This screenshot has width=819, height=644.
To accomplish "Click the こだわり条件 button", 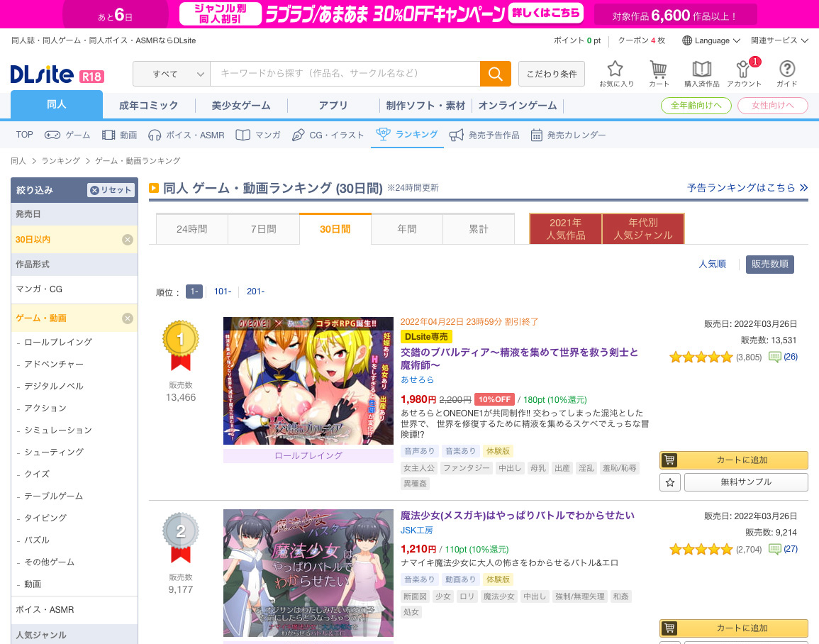I will click(552, 74).
